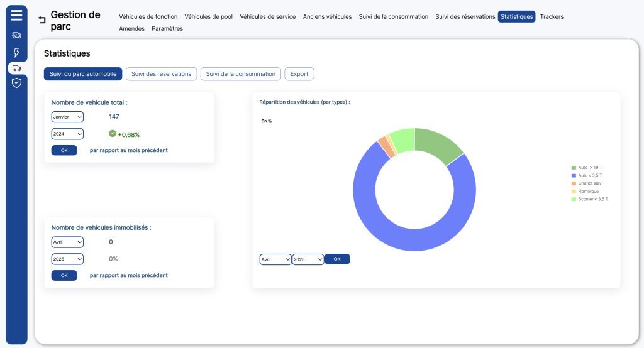The height and width of the screenshot is (348, 644).
Task: Click the Export button
Action: coord(299,74)
